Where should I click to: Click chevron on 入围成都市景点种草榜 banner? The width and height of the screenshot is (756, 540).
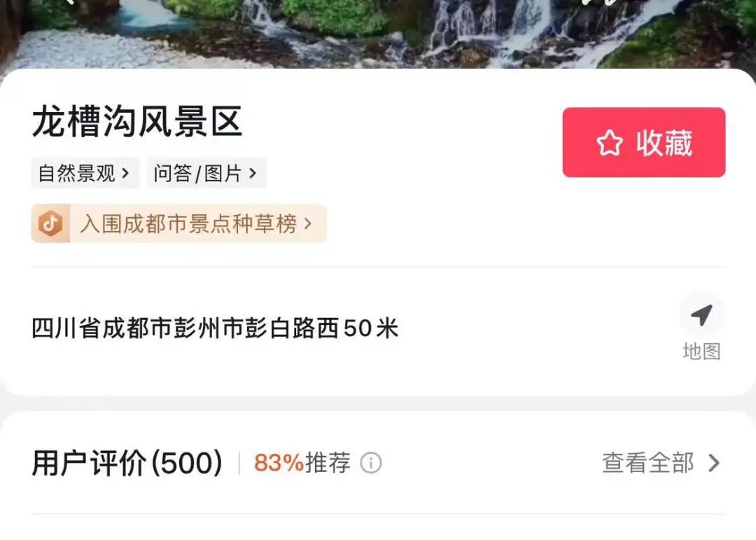307,223
